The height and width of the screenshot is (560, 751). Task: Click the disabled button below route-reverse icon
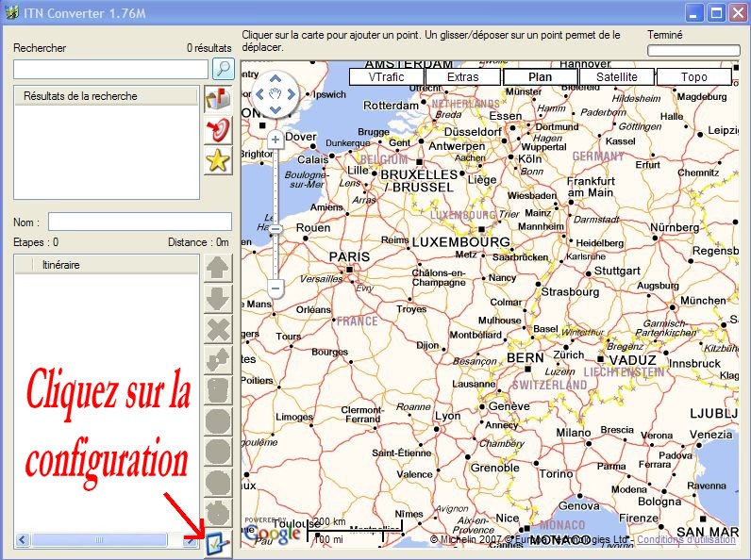[218, 390]
